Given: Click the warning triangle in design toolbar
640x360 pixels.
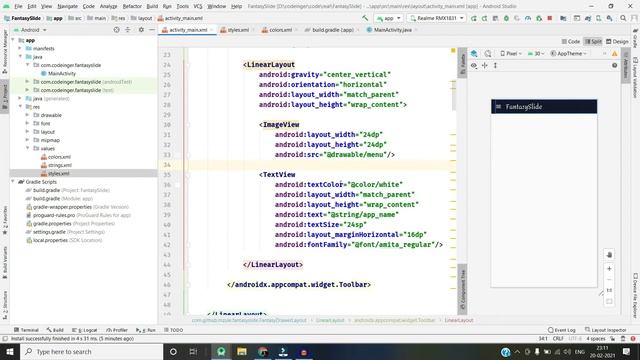Looking at the screenshot, I should tap(615, 53).
